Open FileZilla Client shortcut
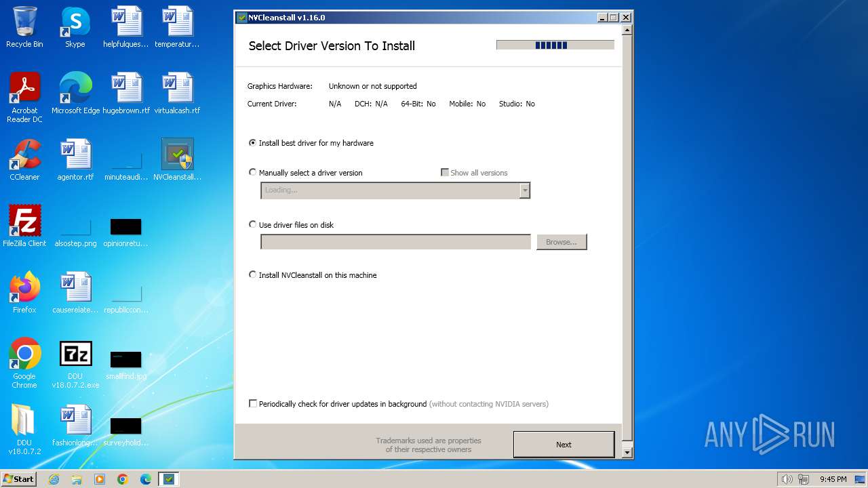Viewport: 868px width, 488px height. pyautogui.click(x=24, y=227)
